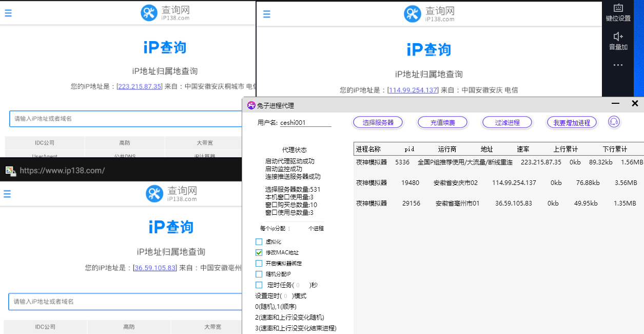The height and width of the screenshot is (334, 644).
Task: Click address cell 223.215.87.35 in proxy table
Action: pyautogui.click(x=541, y=162)
